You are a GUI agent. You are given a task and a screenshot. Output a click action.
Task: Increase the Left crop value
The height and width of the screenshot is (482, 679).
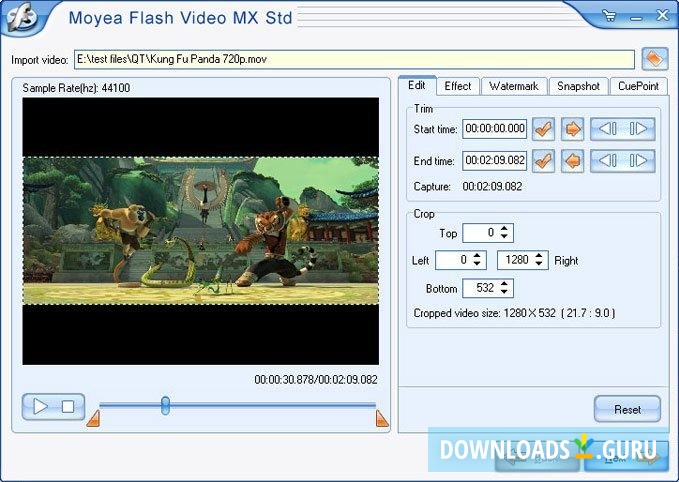click(477, 256)
